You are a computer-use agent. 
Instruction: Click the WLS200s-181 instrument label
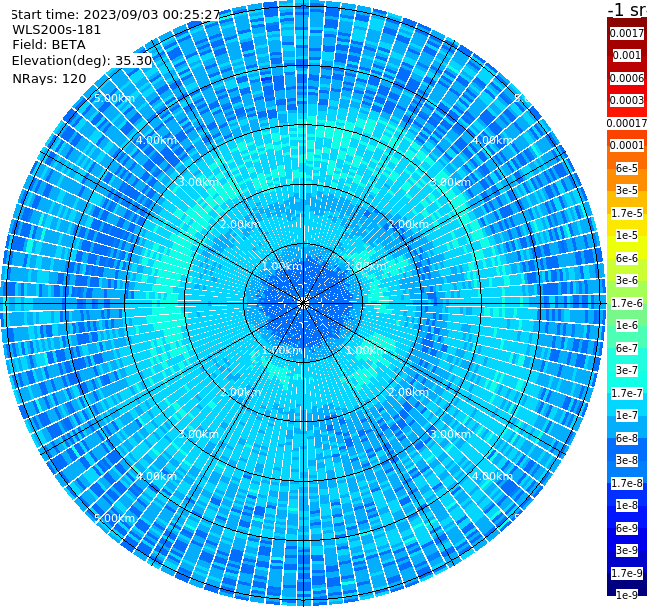coord(57,30)
